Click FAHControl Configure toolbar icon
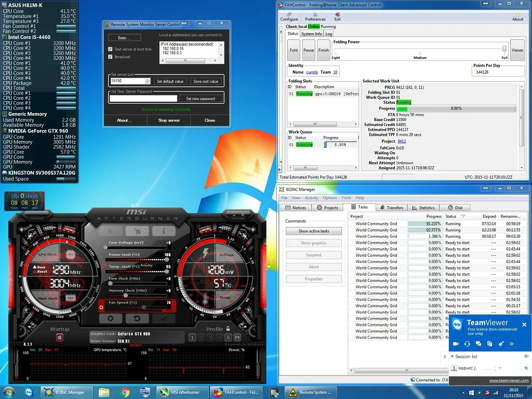The image size is (532, 399). click(289, 16)
